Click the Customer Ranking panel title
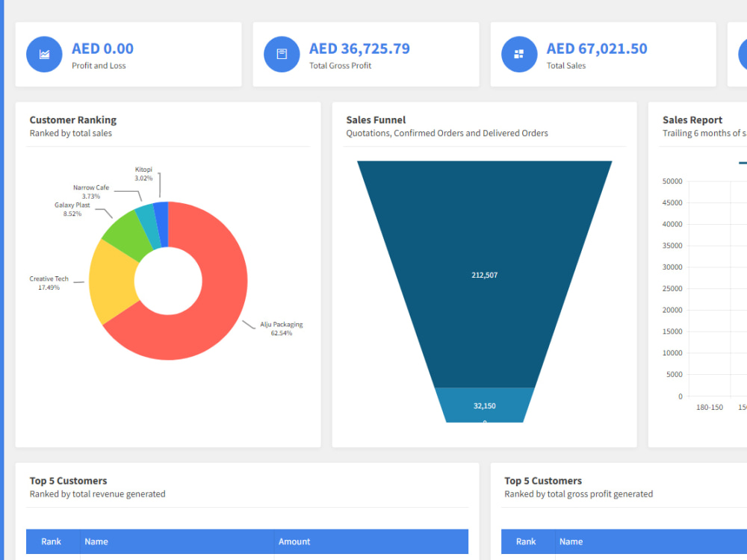Viewport: 747px width, 560px height. 73,120
